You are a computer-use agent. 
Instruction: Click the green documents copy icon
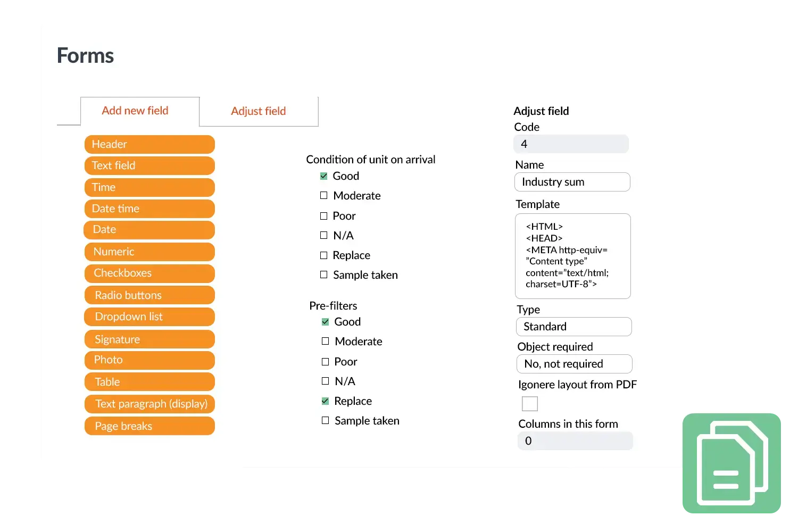coord(732,464)
